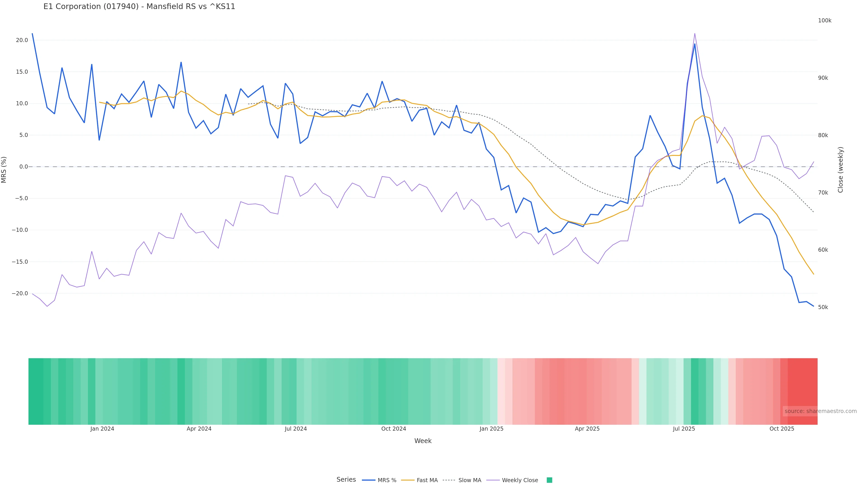Click the purple Weekly Close line icon
The width and height of the screenshot is (868, 488).
pyautogui.click(x=493, y=480)
